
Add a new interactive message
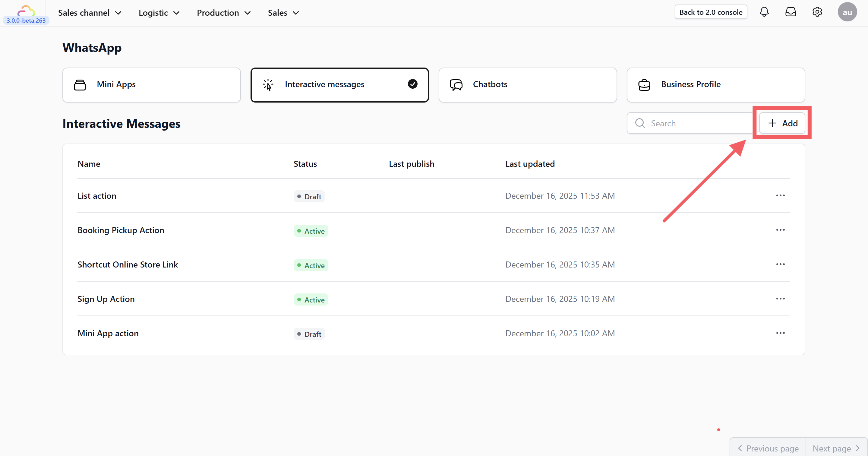pos(782,123)
